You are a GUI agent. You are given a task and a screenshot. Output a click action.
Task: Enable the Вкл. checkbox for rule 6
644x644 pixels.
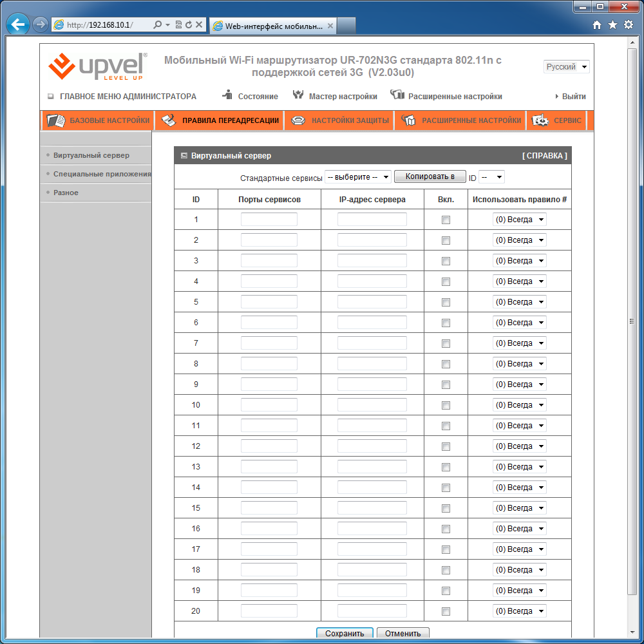pyautogui.click(x=446, y=323)
